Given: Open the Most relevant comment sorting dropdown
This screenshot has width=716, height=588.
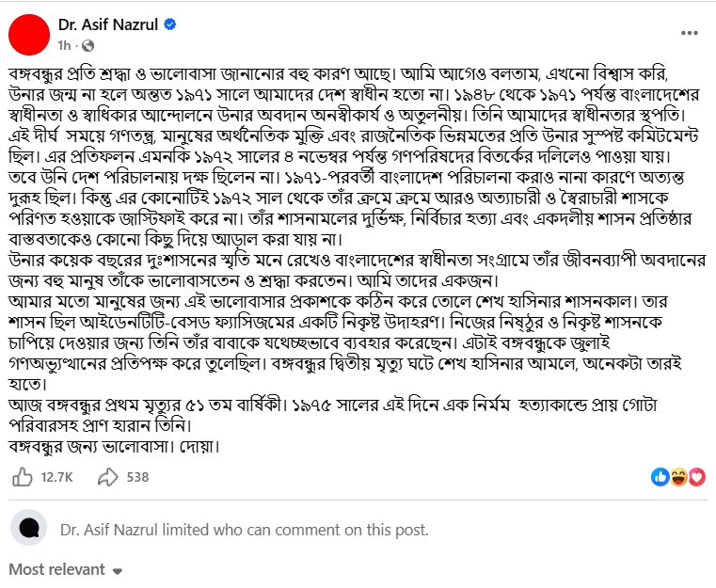Looking at the screenshot, I should pos(66,569).
